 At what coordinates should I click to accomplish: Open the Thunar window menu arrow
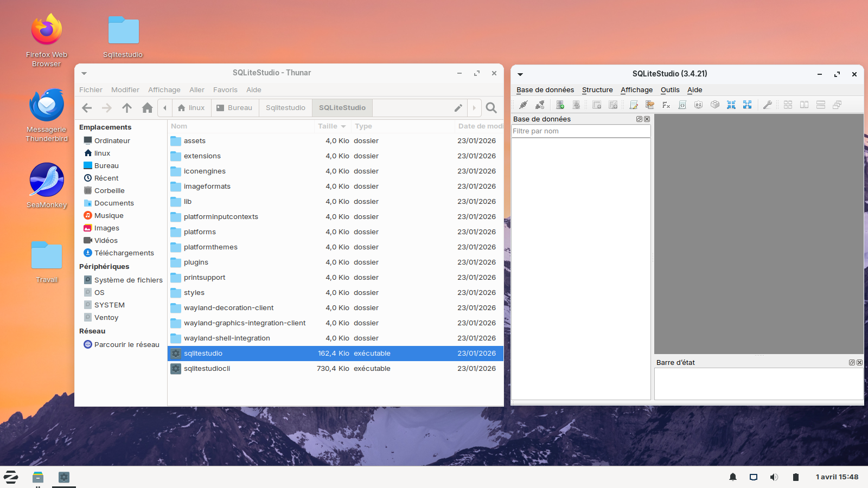point(84,73)
